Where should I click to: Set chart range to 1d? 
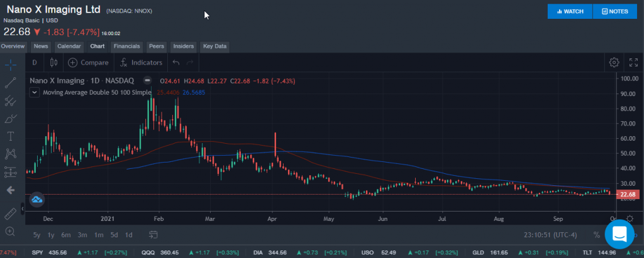tap(128, 235)
